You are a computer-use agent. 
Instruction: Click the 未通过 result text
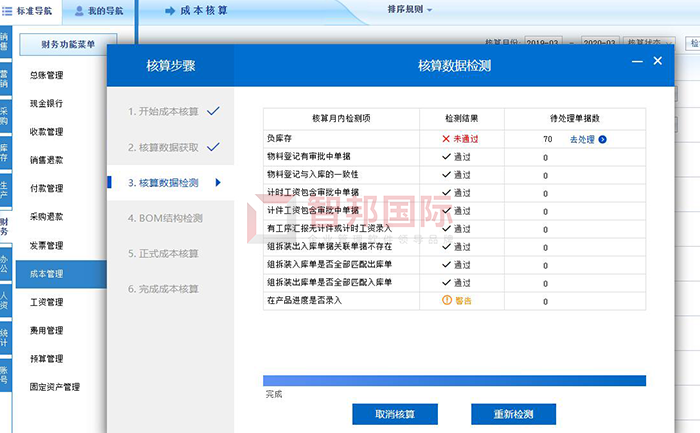(466, 139)
